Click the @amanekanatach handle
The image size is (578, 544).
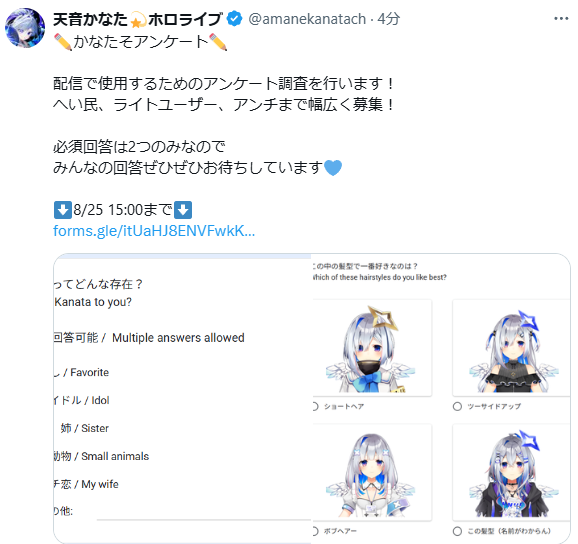coord(307,19)
